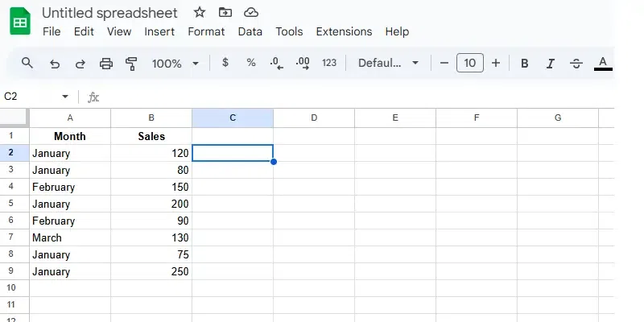Open the Insert menu
This screenshot has width=644, height=322.
159,31
